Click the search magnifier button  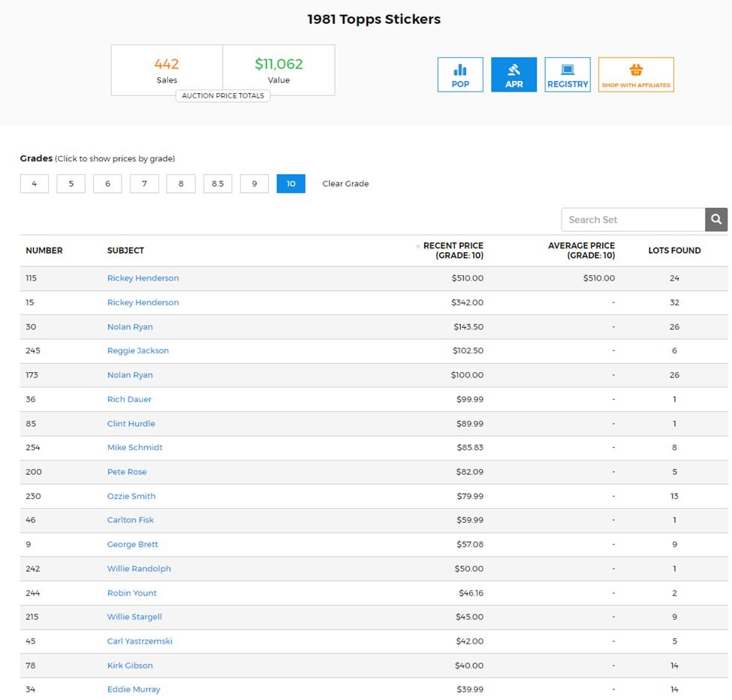(716, 219)
